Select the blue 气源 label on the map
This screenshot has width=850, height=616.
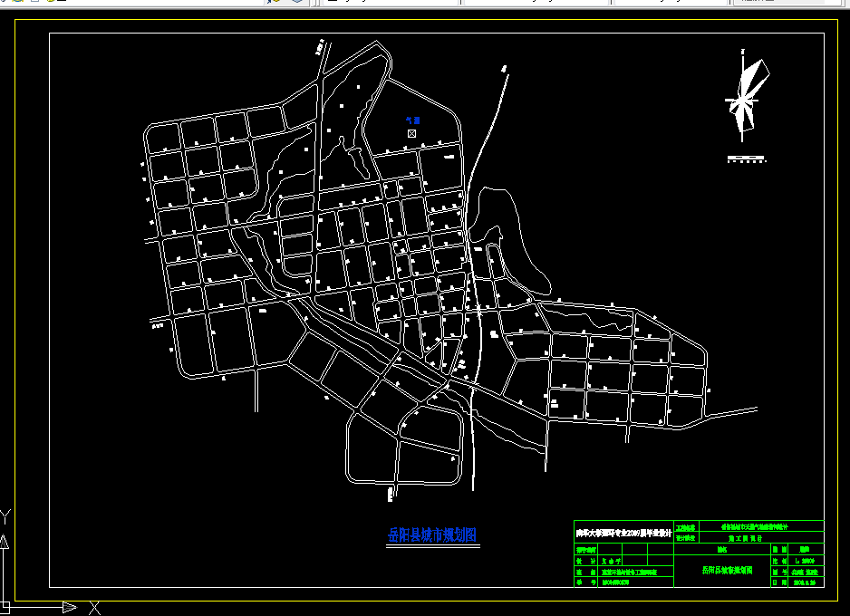point(413,120)
